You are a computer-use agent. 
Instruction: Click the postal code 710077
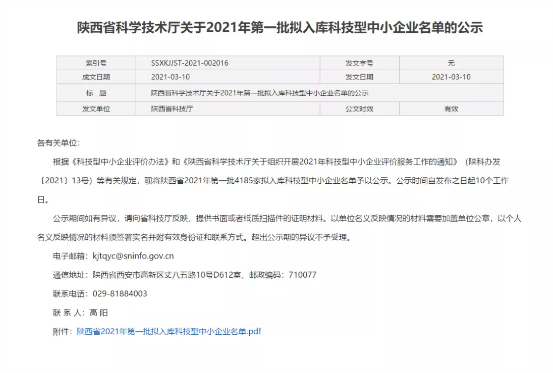pyautogui.click(x=302, y=275)
